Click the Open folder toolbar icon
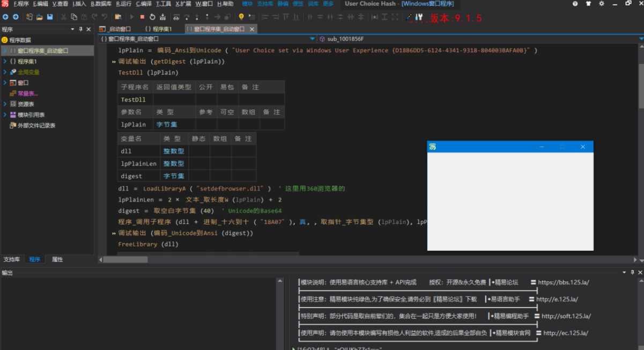644x350 pixels. click(x=40, y=17)
